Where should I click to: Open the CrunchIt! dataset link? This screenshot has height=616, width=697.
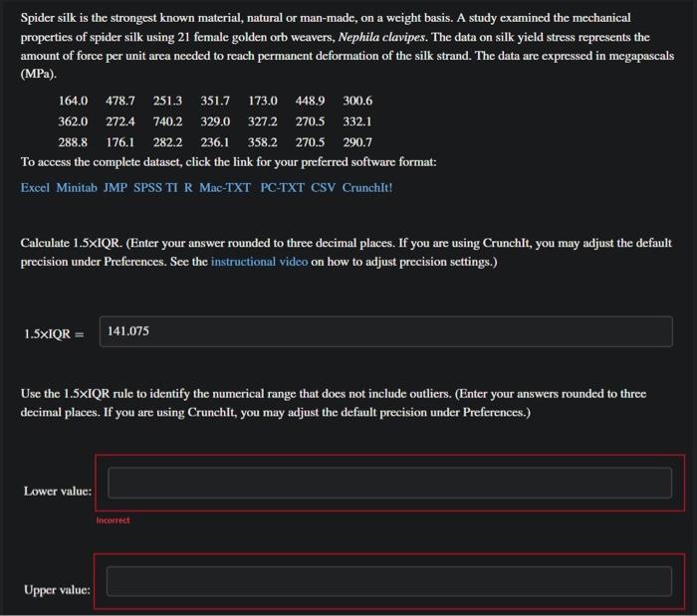[367, 188]
